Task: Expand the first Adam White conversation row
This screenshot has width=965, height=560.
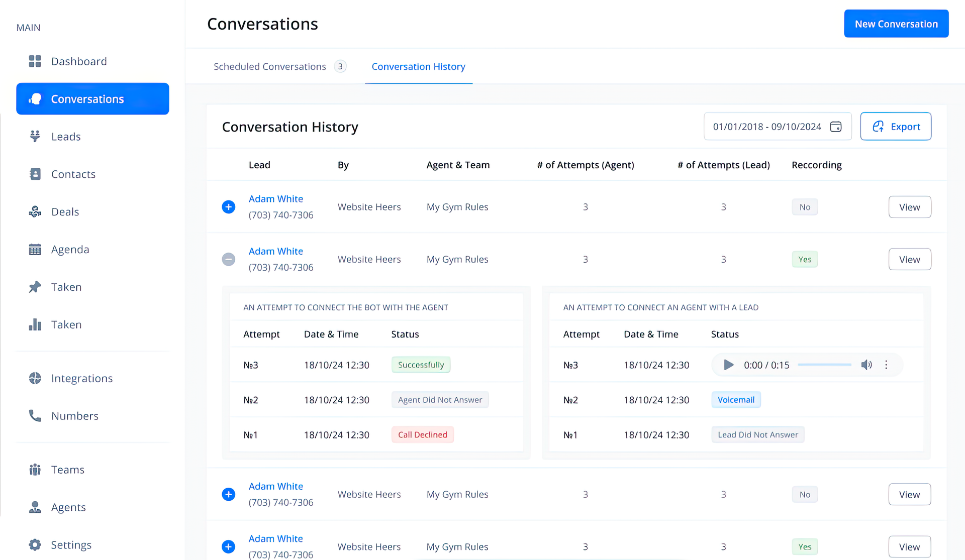Action: [x=229, y=206]
